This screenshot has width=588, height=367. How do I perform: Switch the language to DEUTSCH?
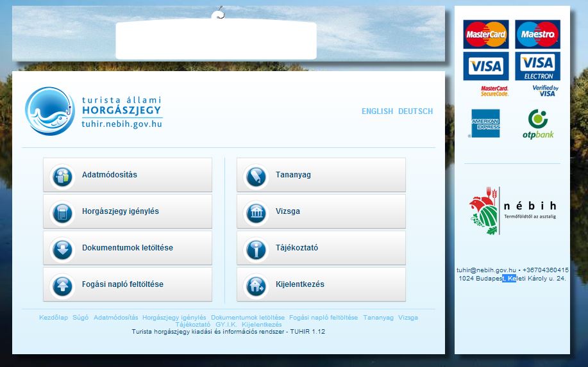click(416, 111)
